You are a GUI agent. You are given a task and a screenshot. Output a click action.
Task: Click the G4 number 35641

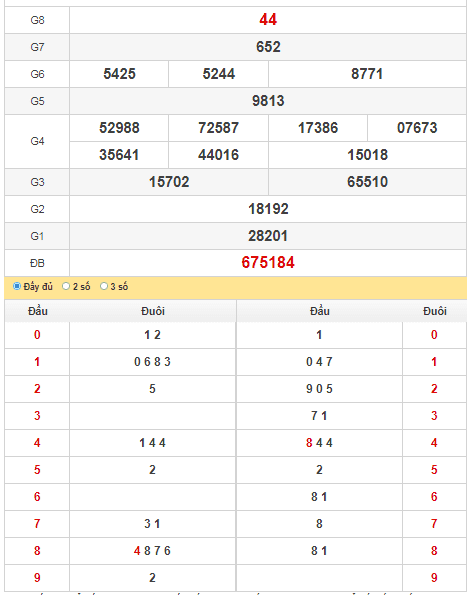(x=119, y=155)
